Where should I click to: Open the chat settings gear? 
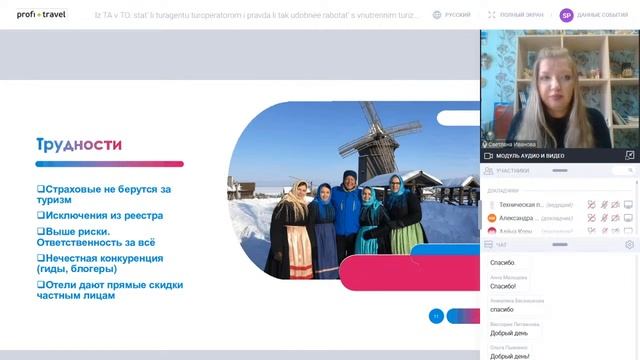point(629,244)
